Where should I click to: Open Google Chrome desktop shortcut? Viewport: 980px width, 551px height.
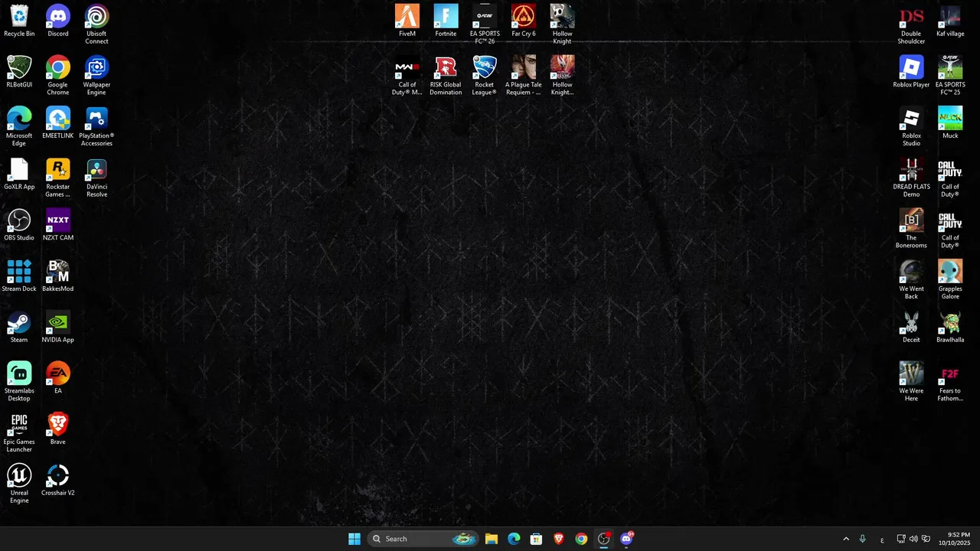pos(58,76)
